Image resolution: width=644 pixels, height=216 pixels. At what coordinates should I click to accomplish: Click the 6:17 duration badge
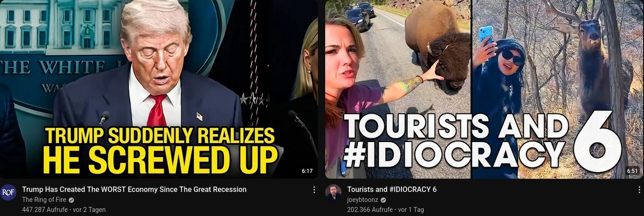click(307, 171)
